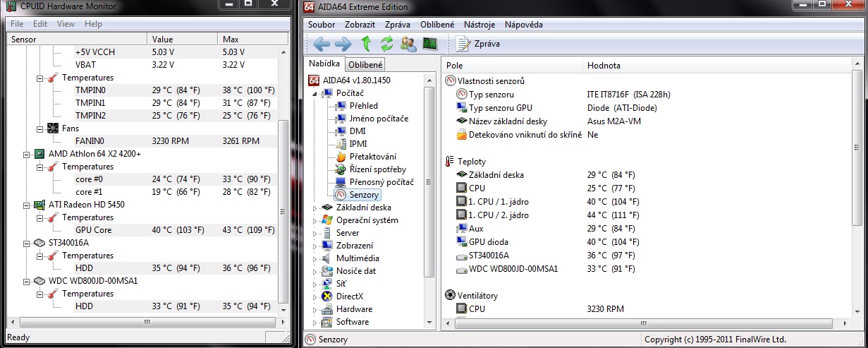Switch to the Oblíbené sidebar tab

click(x=366, y=65)
